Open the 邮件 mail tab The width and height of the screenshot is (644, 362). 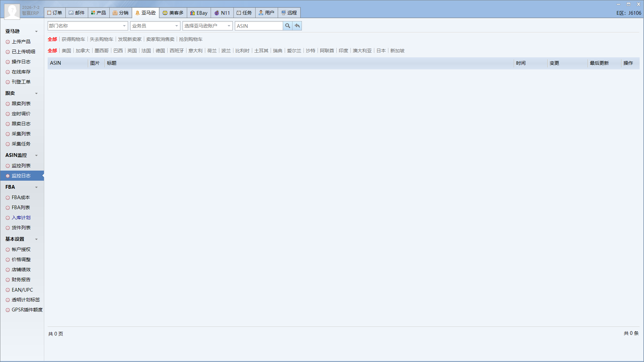tap(77, 13)
